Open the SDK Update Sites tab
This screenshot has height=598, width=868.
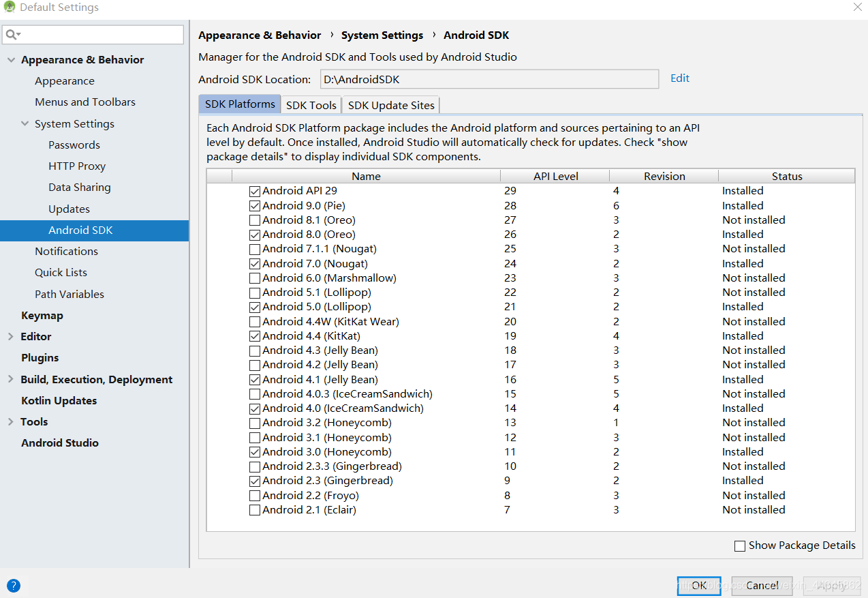pos(391,105)
